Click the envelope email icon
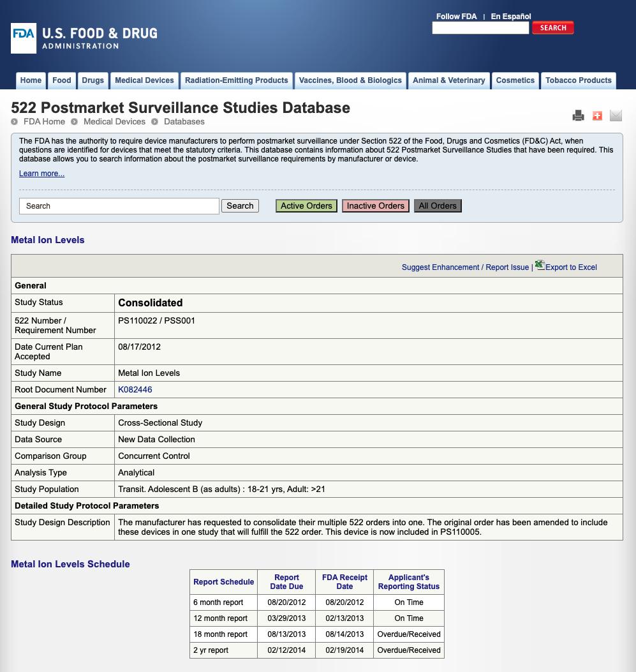Viewport: 636px width, 672px height. pyautogui.click(x=616, y=116)
